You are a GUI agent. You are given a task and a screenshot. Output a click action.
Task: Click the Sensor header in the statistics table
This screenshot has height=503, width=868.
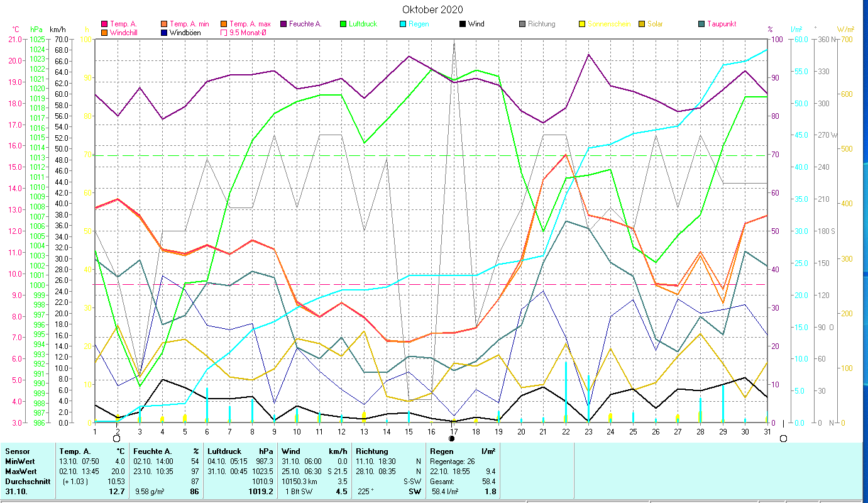16,451
